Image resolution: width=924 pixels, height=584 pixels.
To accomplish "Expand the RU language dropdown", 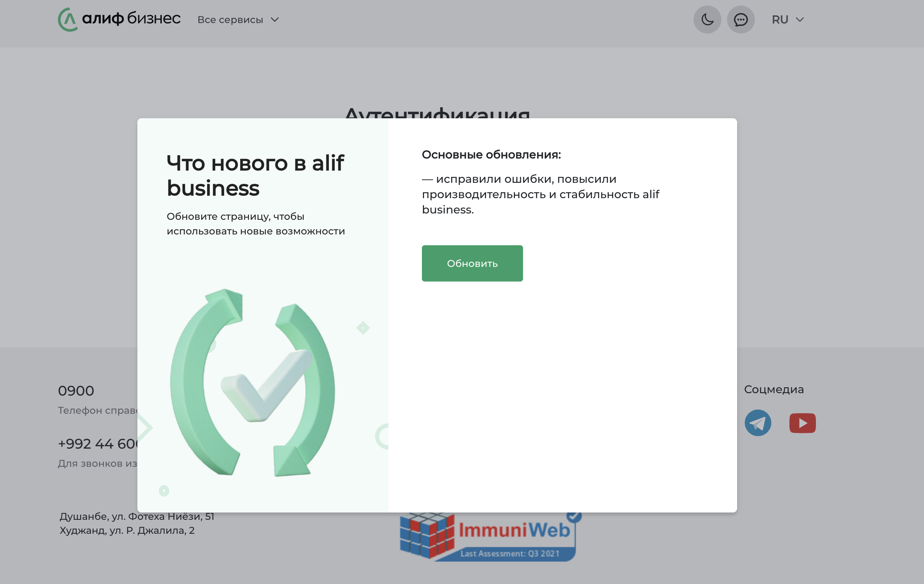I will tap(788, 20).
